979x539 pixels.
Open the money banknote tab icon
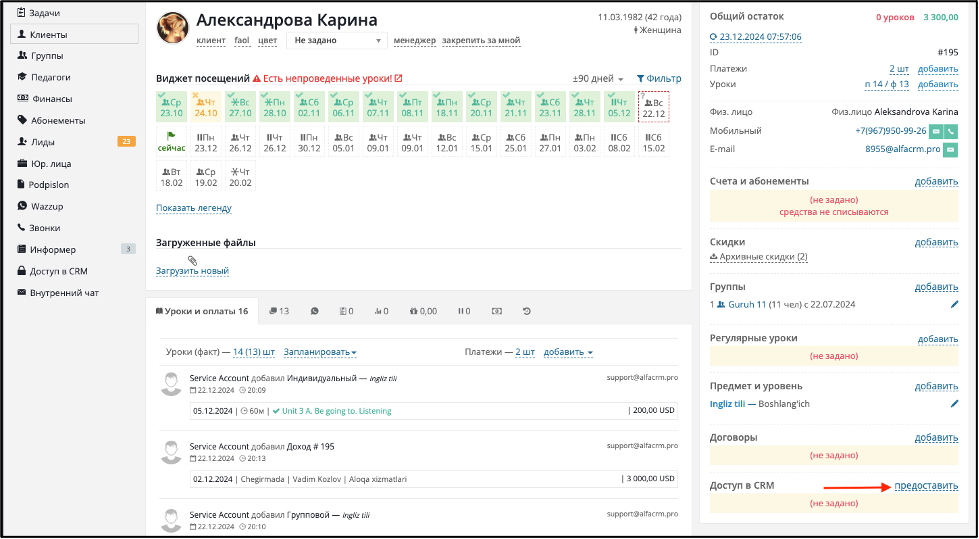coord(496,310)
